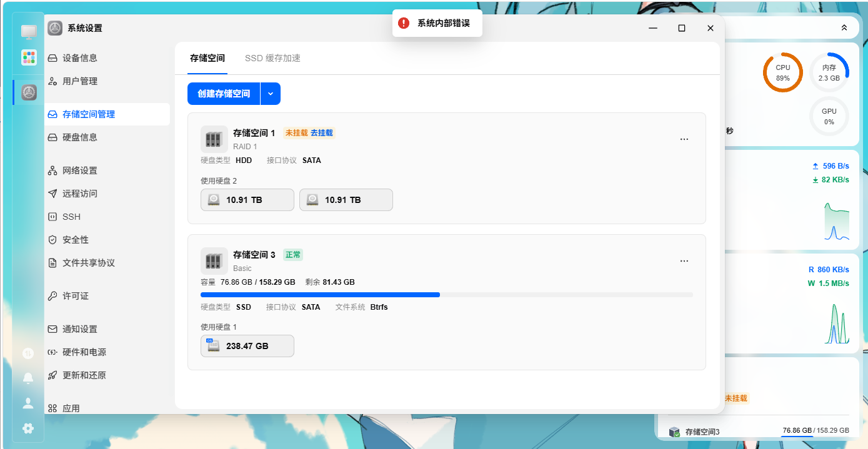Click the 安全性 shield icon in sidebar
This screenshot has width=868, height=449.
tap(52, 240)
